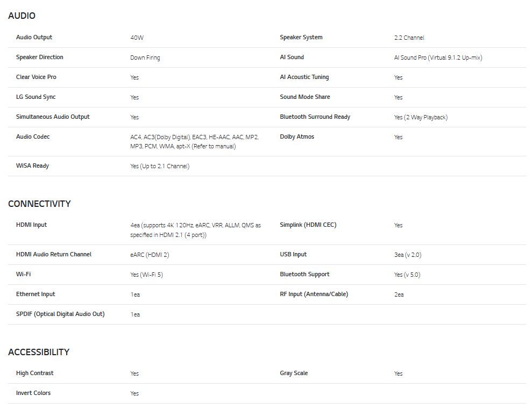This screenshot has height=410, width=532.
Task: Click the CONNECTIVITY section heading
Action: (x=39, y=204)
